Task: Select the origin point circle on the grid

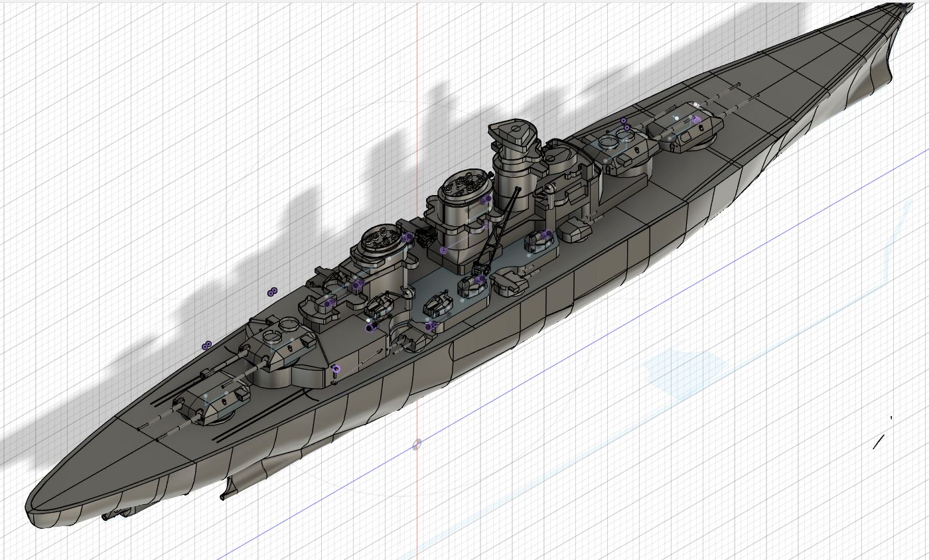Action: coord(417,444)
